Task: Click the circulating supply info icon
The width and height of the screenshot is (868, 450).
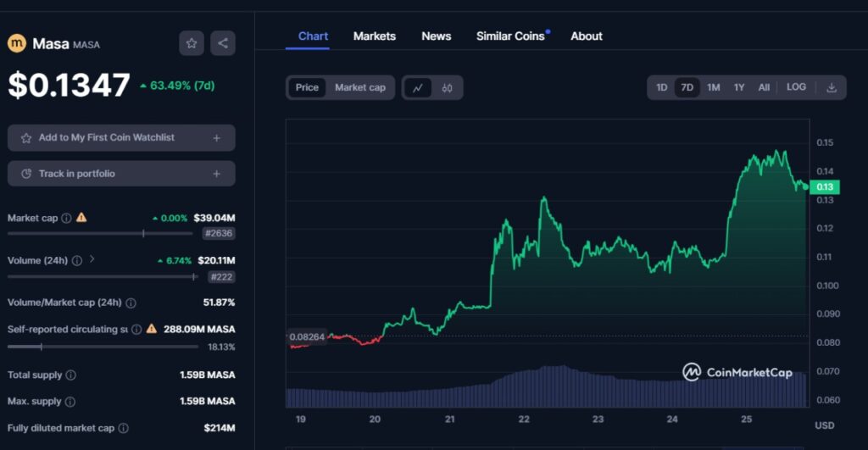Action: tap(136, 330)
